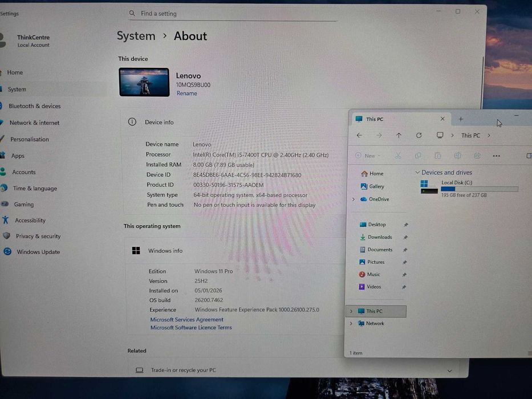
Task: Click the search magnifier icon in Settings
Action: click(132, 14)
